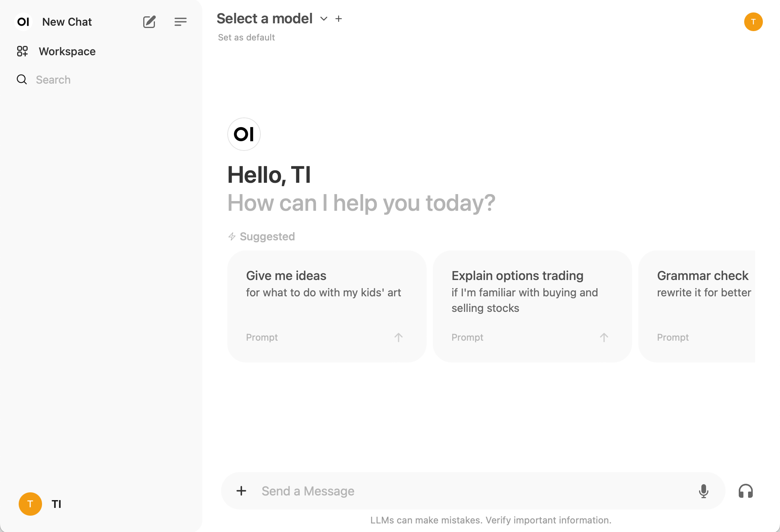
Task: Add another model with the plus icon
Action: pyautogui.click(x=339, y=19)
